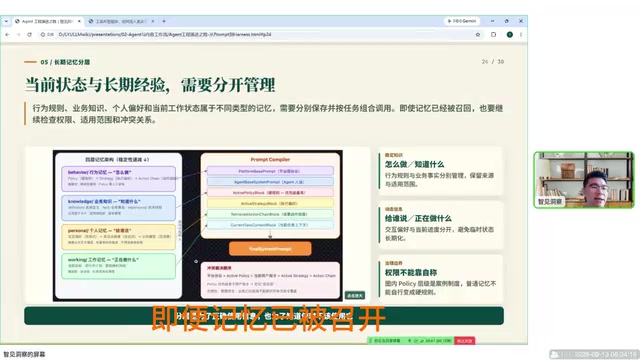
Task: Bookmark this page with the star icon
Action: click(x=478, y=35)
